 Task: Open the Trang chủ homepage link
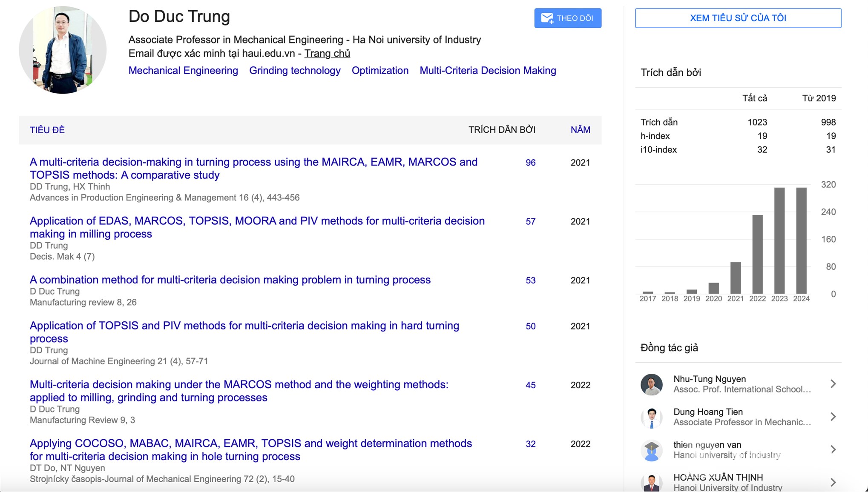pyautogui.click(x=327, y=54)
